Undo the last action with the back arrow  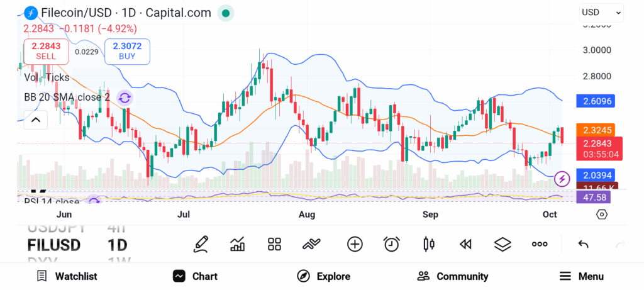click(x=583, y=244)
